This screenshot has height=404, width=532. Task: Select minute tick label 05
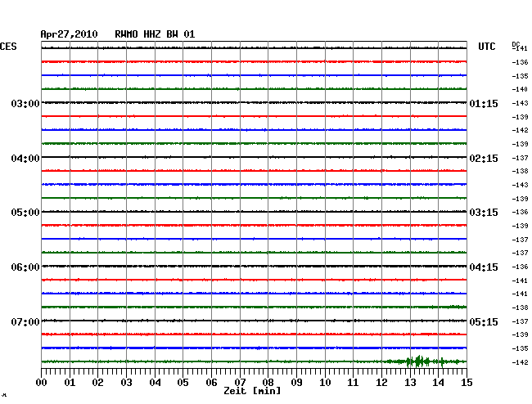(x=183, y=383)
